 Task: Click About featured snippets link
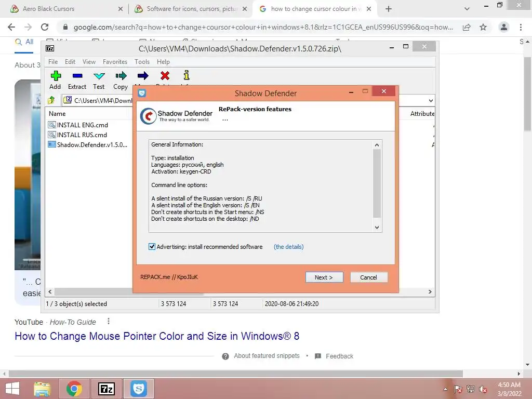(x=267, y=355)
